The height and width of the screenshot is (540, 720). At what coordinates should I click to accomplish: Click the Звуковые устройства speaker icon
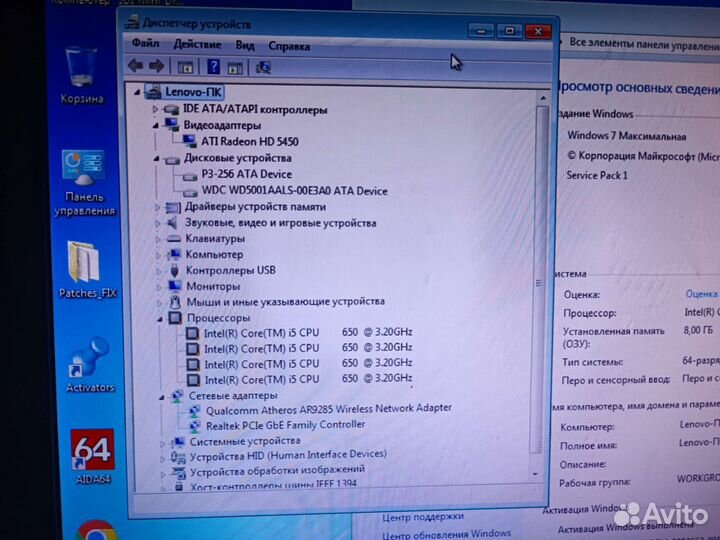[x=172, y=223]
